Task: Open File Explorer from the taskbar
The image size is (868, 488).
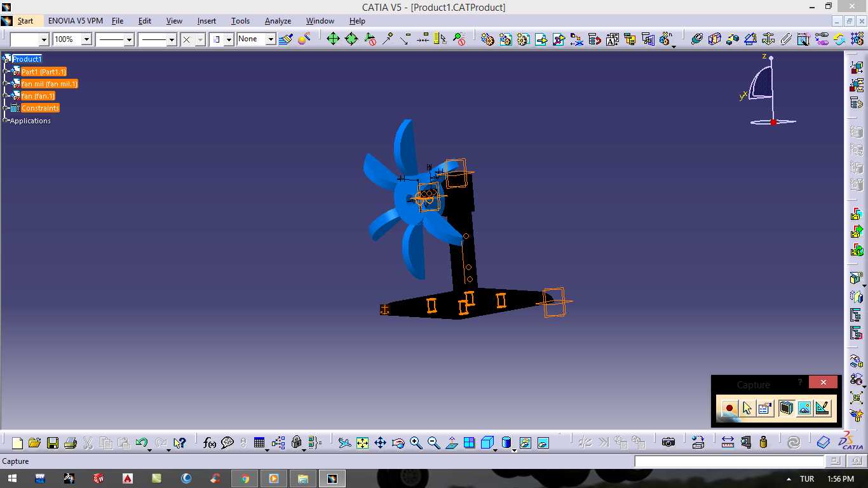Action: (x=303, y=478)
